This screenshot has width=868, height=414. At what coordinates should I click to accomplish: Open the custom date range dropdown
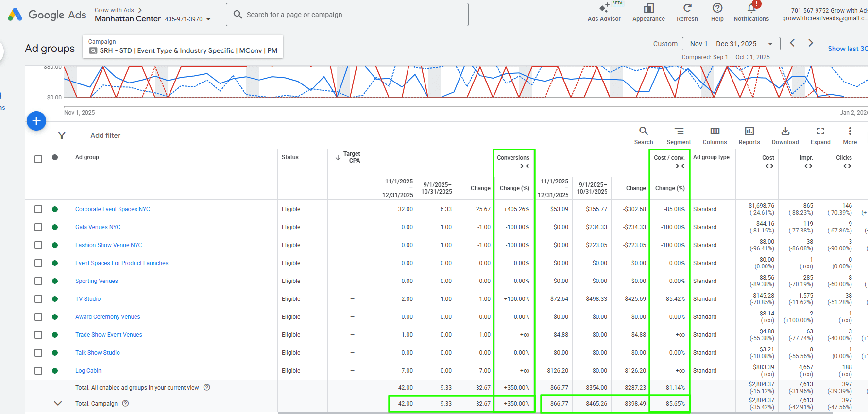click(x=731, y=44)
